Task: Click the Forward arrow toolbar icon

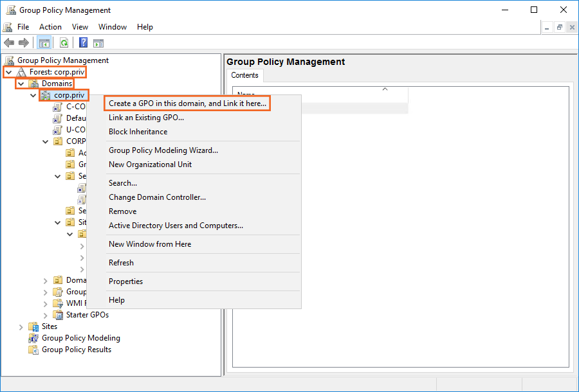Action: [24, 43]
